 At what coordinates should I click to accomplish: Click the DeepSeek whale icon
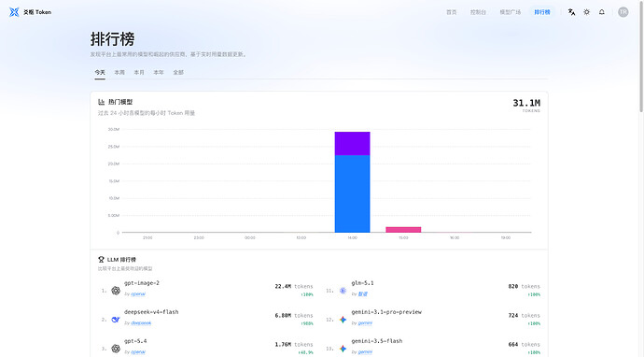116,320
